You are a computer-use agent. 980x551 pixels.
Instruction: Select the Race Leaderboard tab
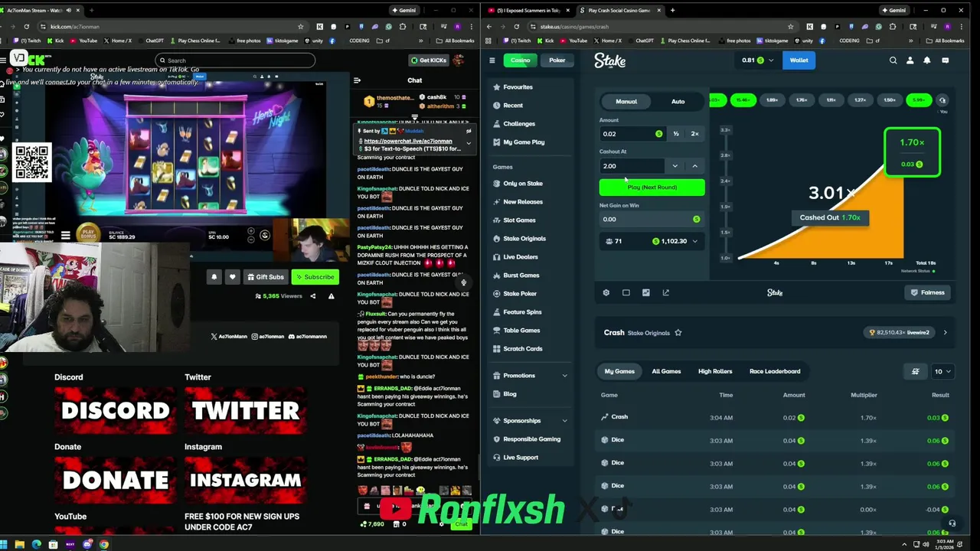tap(775, 371)
